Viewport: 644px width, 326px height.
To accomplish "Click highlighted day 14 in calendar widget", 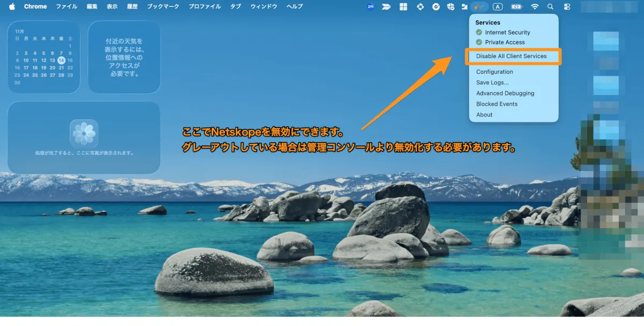I will 61,61.
